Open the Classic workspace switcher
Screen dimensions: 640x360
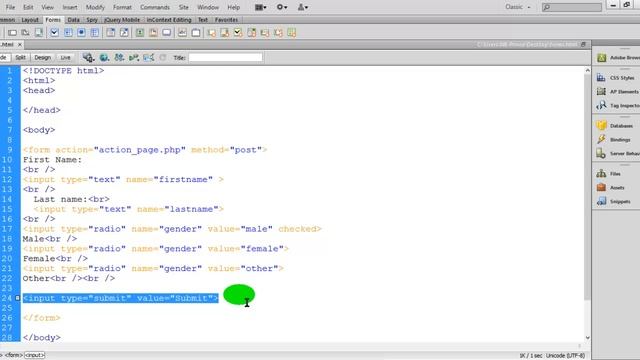point(518,7)
